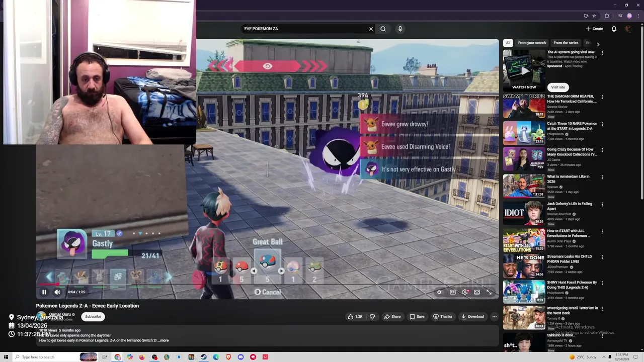Select the From your search chip
The height and width of the screenshot is (362, 644).
(x=532, y=43)
